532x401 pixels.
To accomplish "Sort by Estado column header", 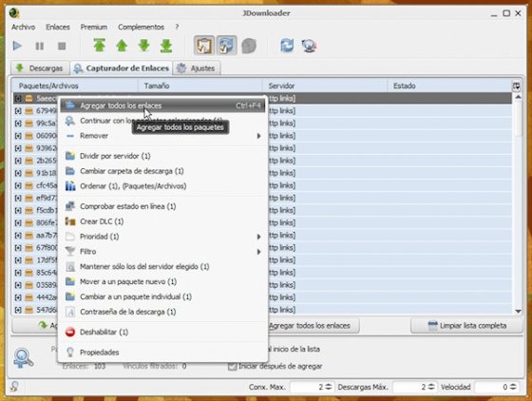I will (449, 86).
